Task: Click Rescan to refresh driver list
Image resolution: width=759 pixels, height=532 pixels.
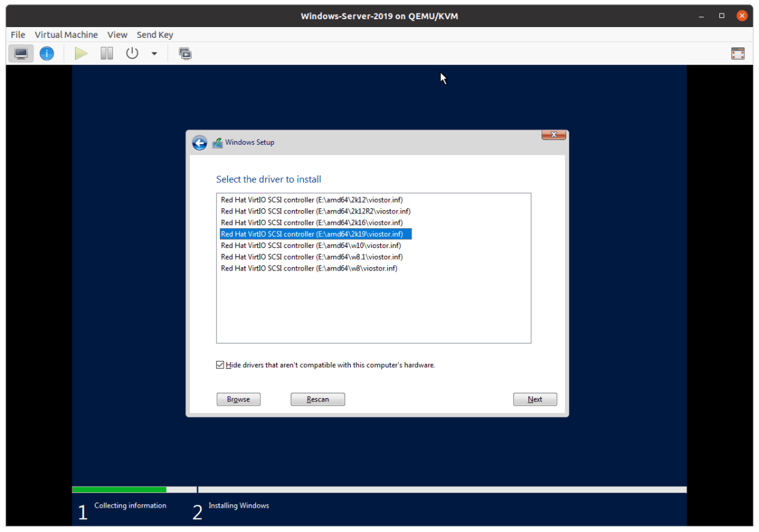Action: pos(317,399)
